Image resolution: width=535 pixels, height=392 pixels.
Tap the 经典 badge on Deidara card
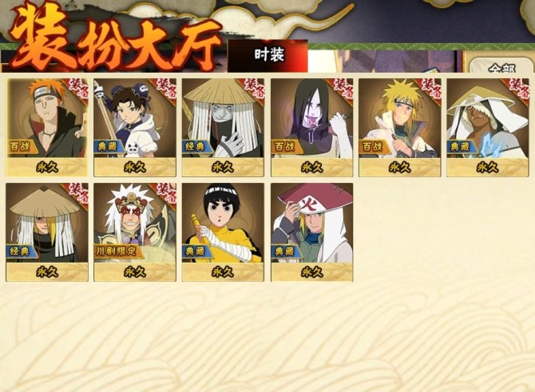21,251
